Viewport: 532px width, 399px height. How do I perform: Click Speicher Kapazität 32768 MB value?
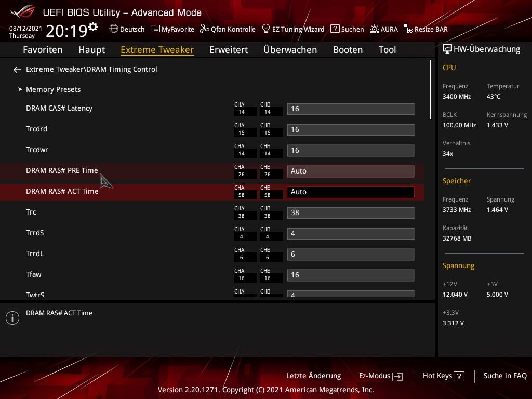[x=457, y=238]
